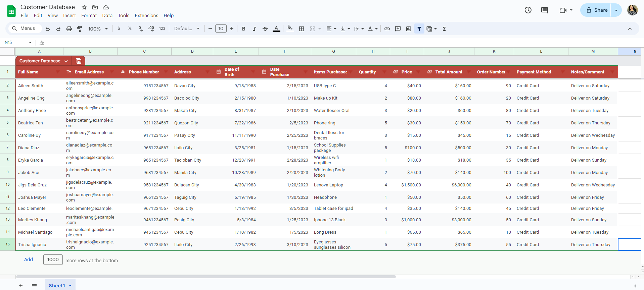
Task: Expand the Customer Database table menu
Action: (x=66, y=61)
